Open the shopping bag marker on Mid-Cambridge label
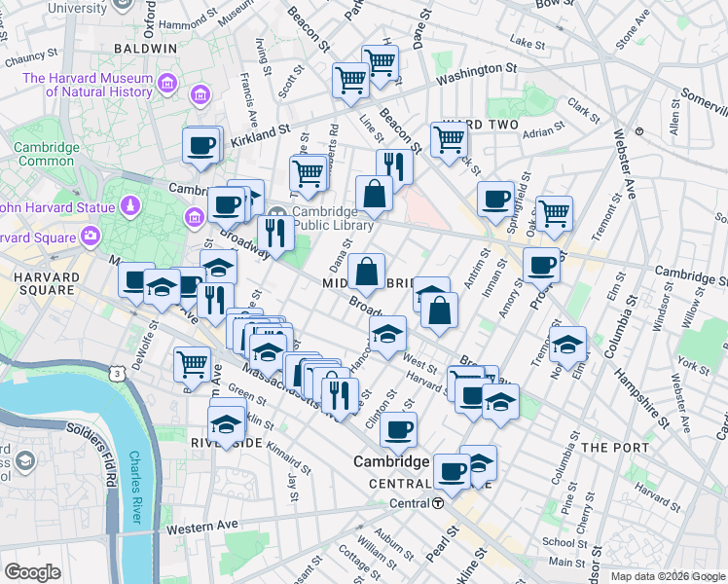The image size is (728, 584). click(366, 273)
